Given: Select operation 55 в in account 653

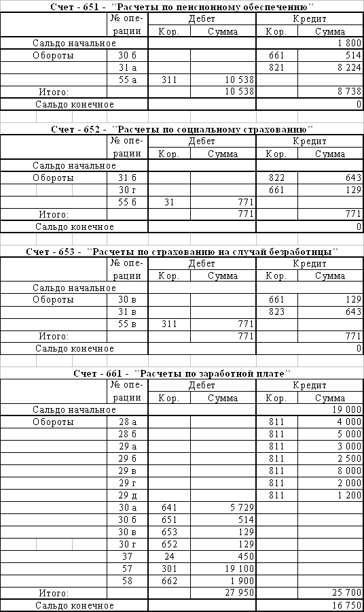Looking at the screenshot, I should click(x=128, y=324).
